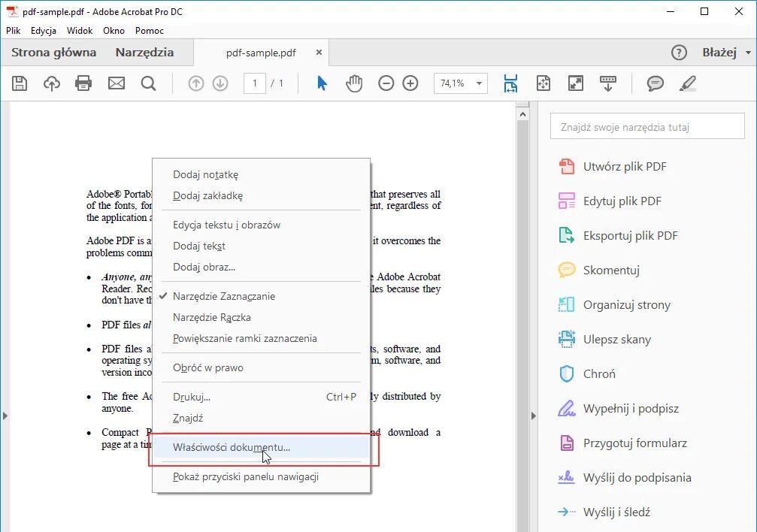The image size is (757, 532).
Task: Choose Dodaj tekst from context menu
Action: click(x=261, y=246)
